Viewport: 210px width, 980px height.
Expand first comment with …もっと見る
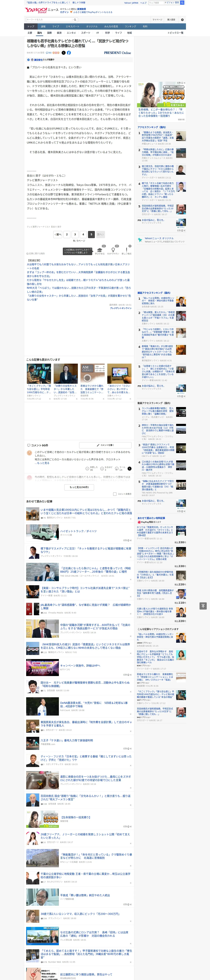pyautogui.click(x=42, y=463)
